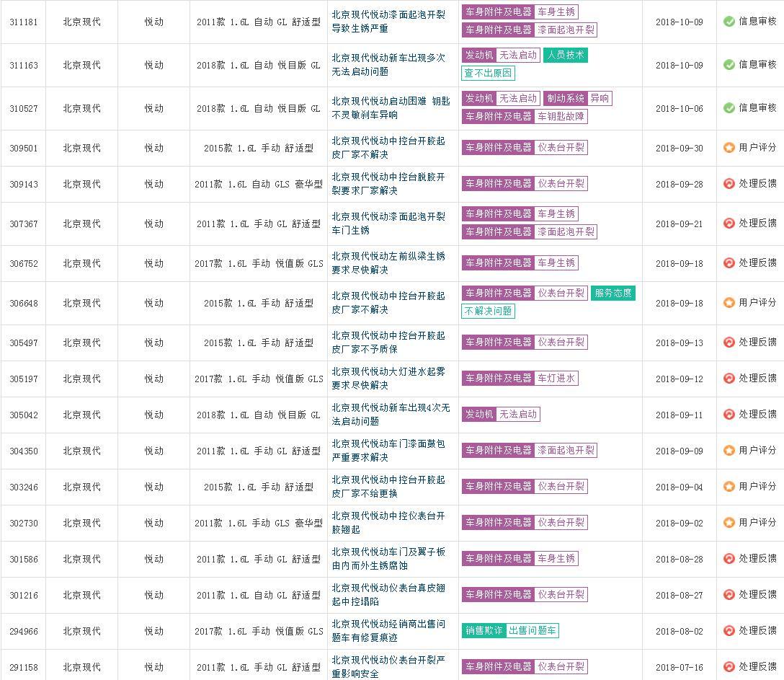This screenshot has height=680, width=784.
Task: Click 北京现代 brand in row 301216
Action: 81,595
